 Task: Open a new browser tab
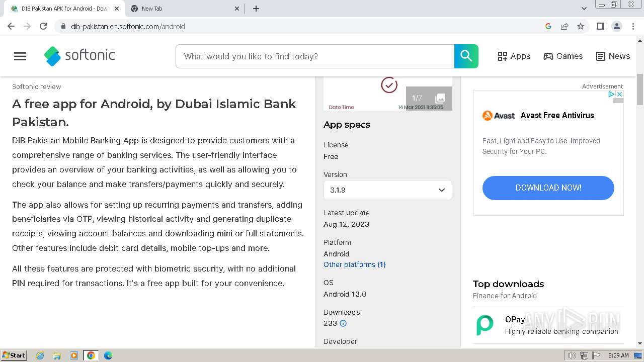point(256,9)
